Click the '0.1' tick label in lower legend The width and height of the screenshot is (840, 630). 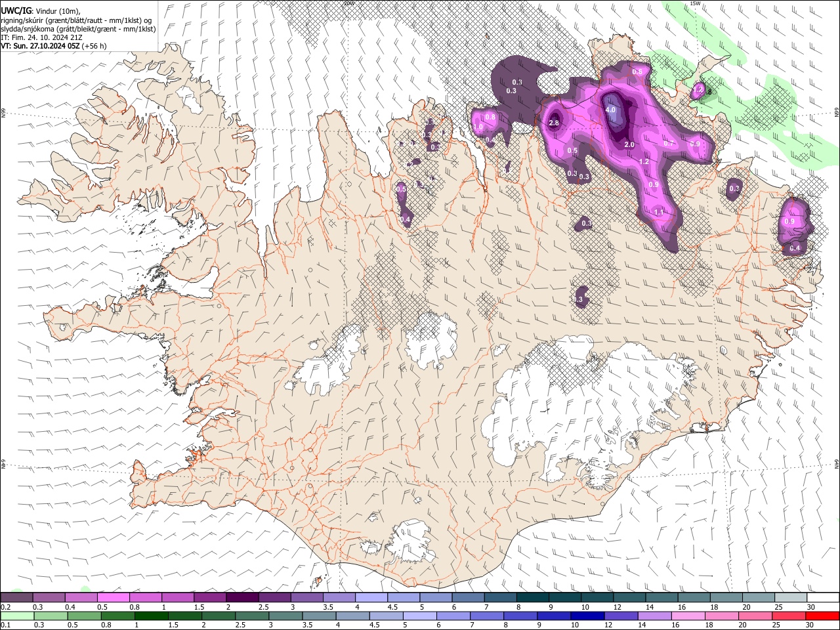(5, 625)
